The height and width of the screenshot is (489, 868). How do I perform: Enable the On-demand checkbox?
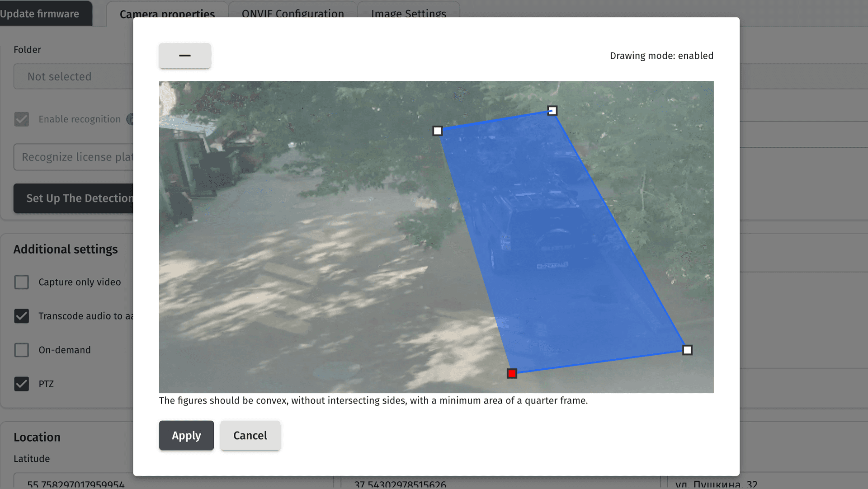21,350
